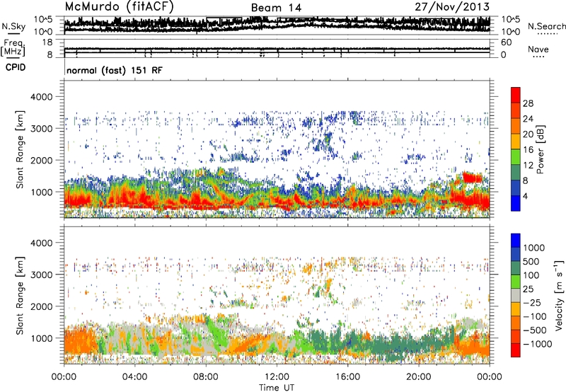Click the '08:00' time tick label
566x392 pixels.
click(x=206, y=377)
